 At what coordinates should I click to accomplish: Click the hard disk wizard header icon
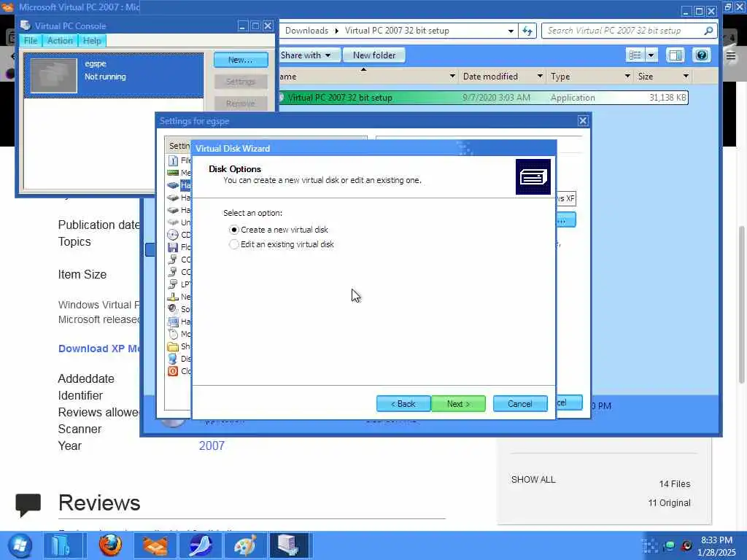(x=533, y=177)
